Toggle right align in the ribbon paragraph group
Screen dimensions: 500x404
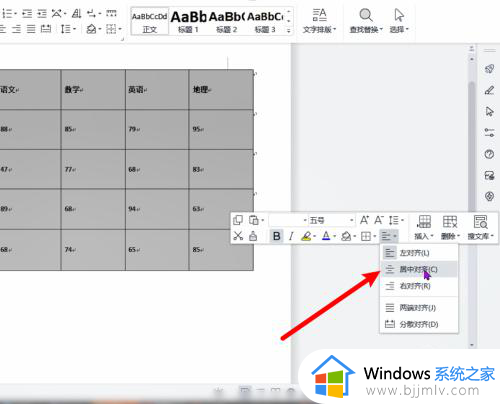coord(16,29)
